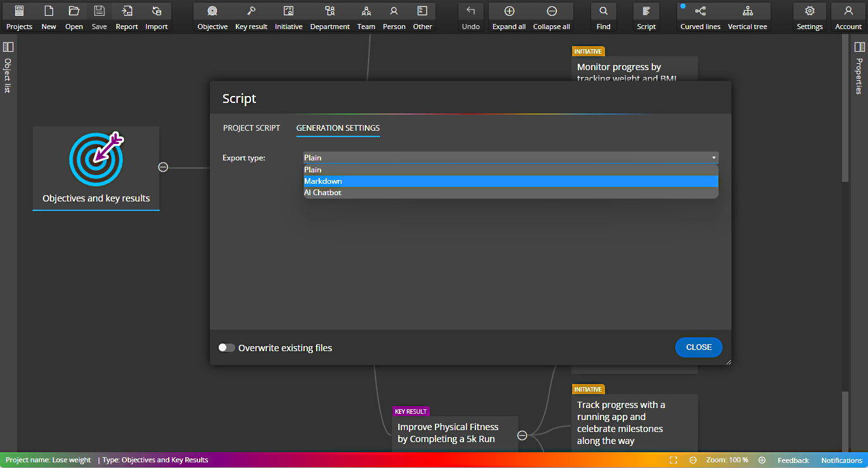Image resolution: width=868 pixels, height=468 pixels.
Task: Add a Key result node
Action: (251, 17)
